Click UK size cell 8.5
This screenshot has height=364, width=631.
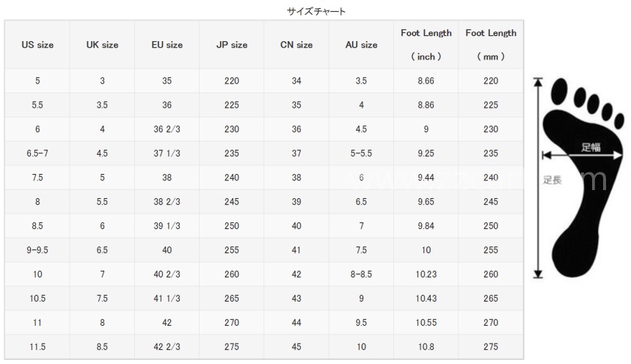[102, 346]
